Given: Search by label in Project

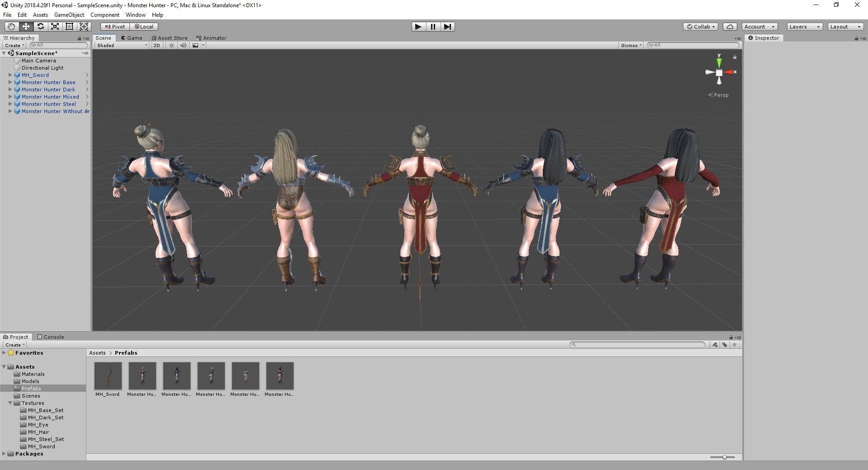Looking at the screenshot, I should [725, 345].
